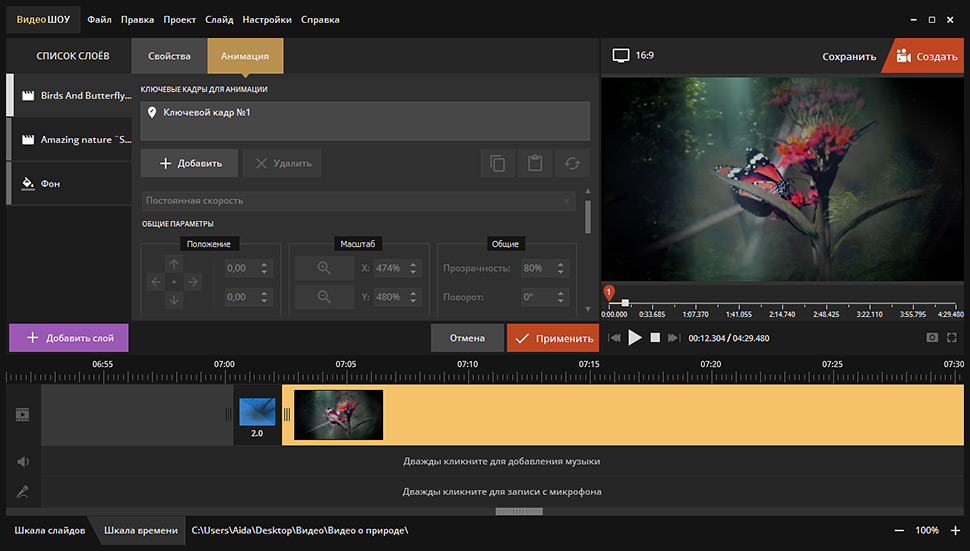
Task: Play the preview video
Action: tap(635, 338)
